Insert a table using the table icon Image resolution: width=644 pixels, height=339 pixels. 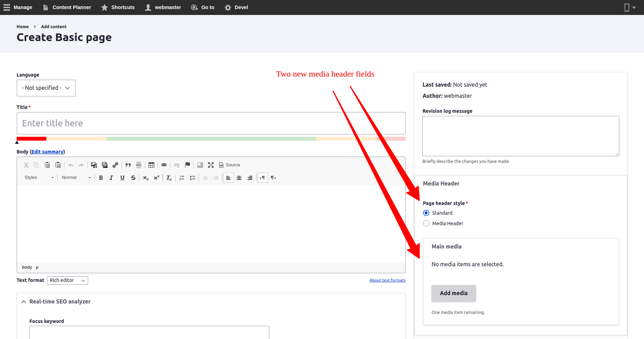click(151, 165)
